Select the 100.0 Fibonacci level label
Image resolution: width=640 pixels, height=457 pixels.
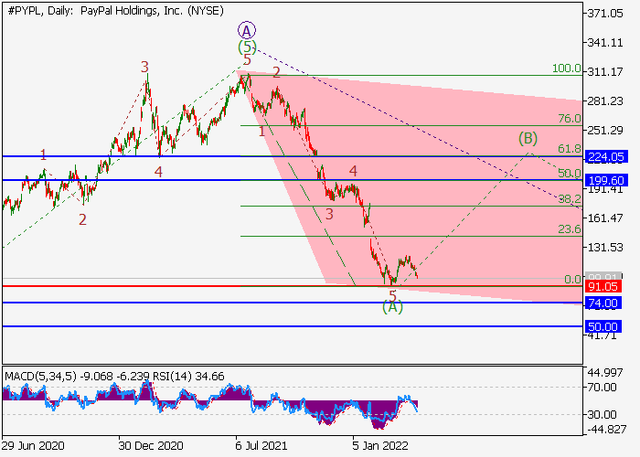(x=567, y=69)
